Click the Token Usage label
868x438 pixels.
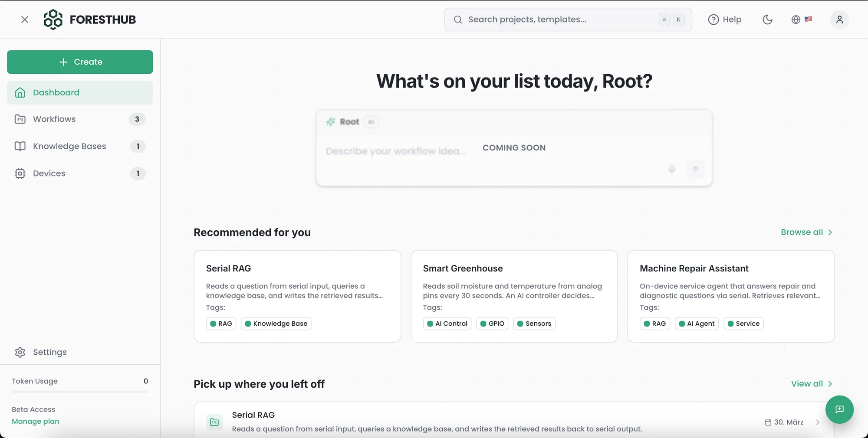click(35, 381)
